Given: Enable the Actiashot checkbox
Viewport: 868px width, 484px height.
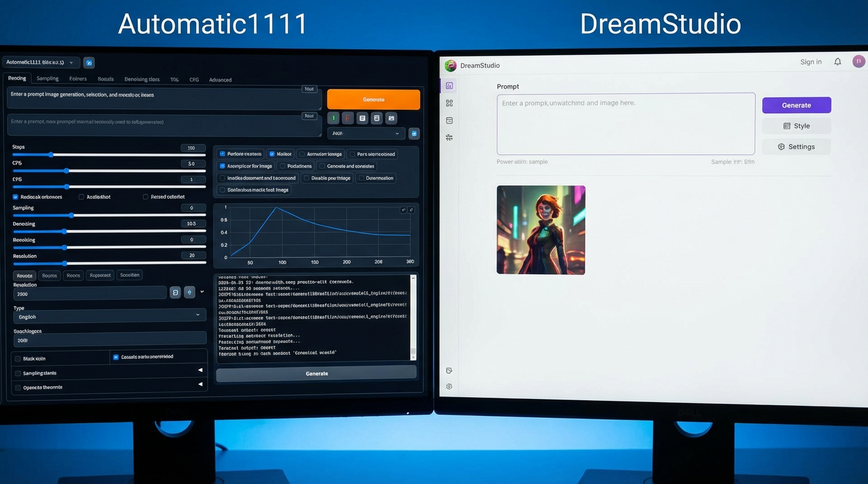Looking at the screenshot, I should pyautogui.click(x=81, y=197).
